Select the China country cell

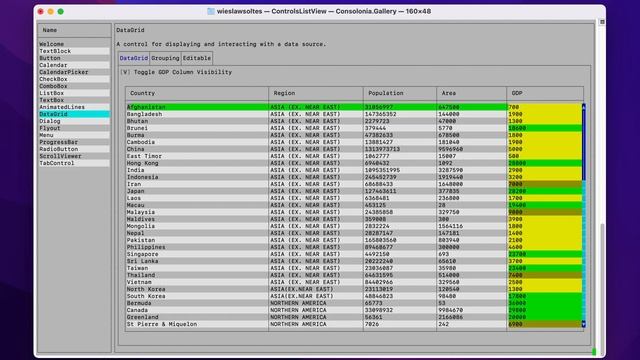pyautogui.click(x=197, y=149)
